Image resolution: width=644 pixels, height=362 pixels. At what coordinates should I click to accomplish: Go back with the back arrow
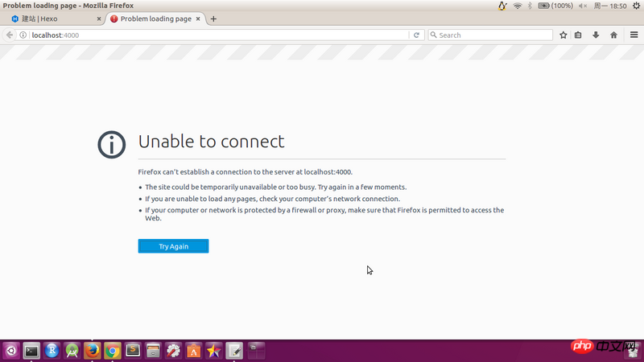(x=10, y=35)
